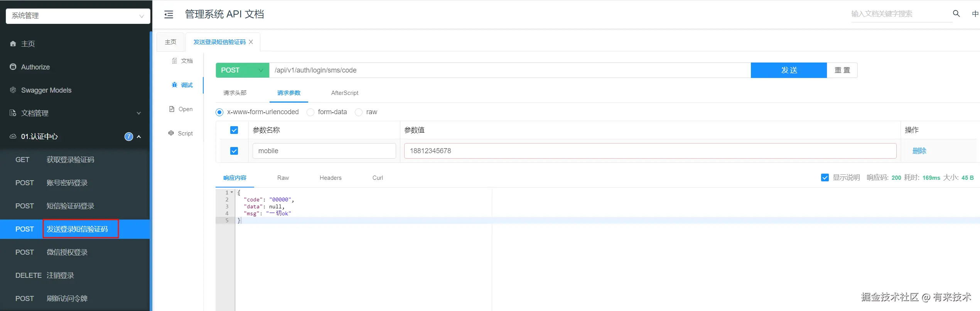Uncheck the mobile parameter checkbox
This screenshot has width=980, height=311.
click(234, 151)
